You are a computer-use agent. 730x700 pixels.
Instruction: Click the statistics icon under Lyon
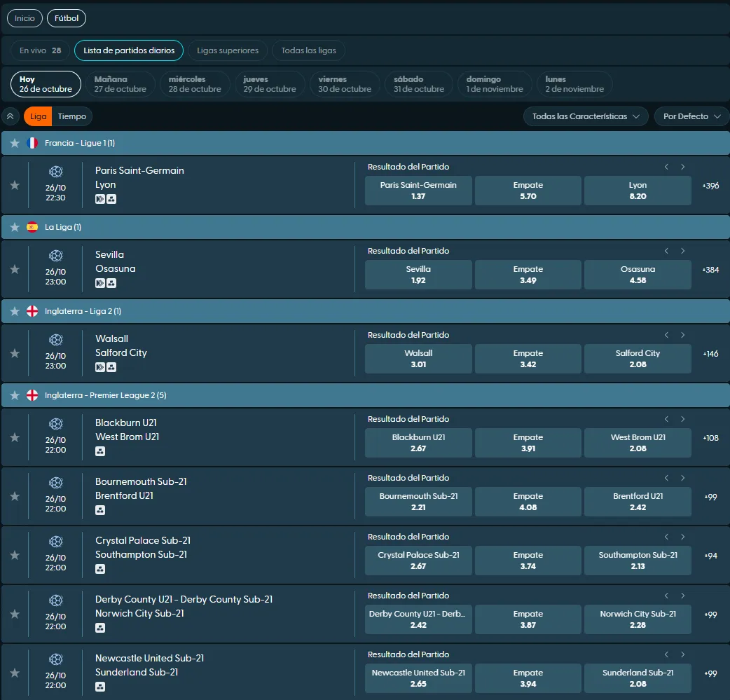pos(111,199)
